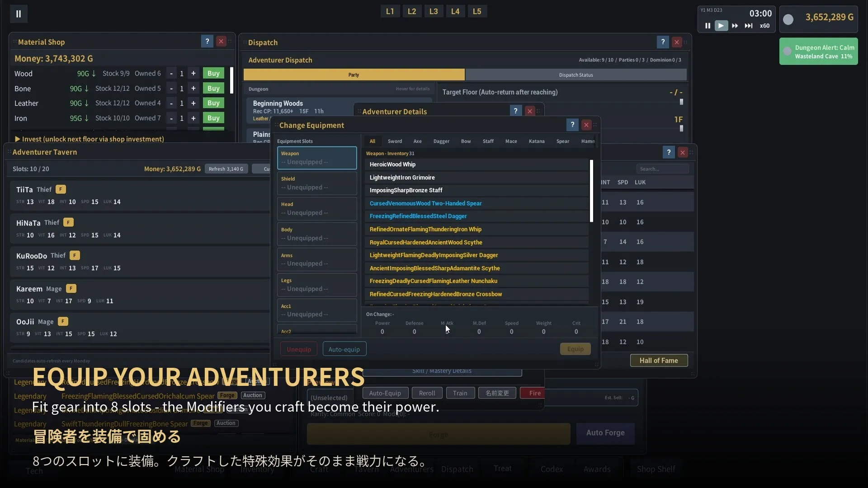868x488 pixels.
Task: Open the Dungeon Alert notification
Action: (818, 52)
